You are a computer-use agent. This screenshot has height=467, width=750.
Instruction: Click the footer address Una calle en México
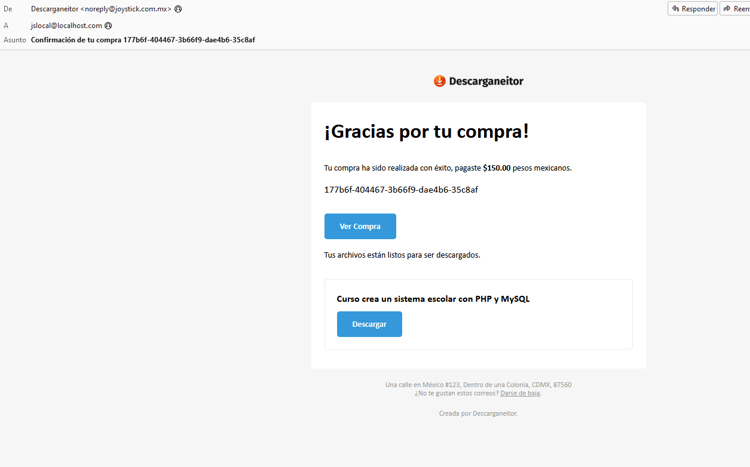coord(478,385)
